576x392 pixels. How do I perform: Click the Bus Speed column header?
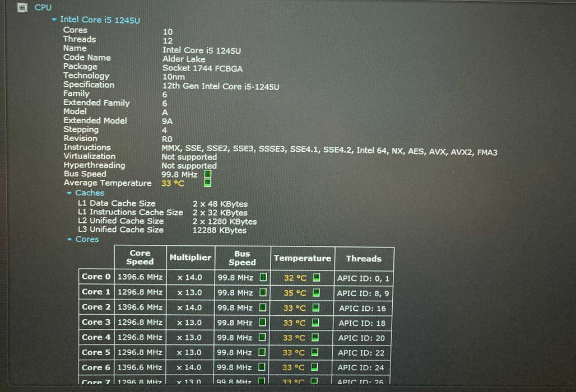tap(242, 258)
